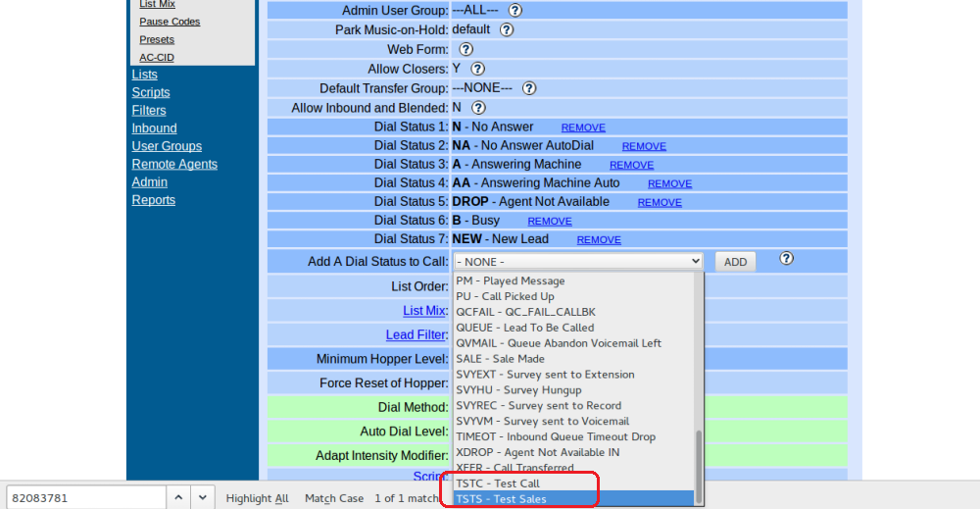
Task: Select PM - Played Message option
Action: click(x=573, y=280)
